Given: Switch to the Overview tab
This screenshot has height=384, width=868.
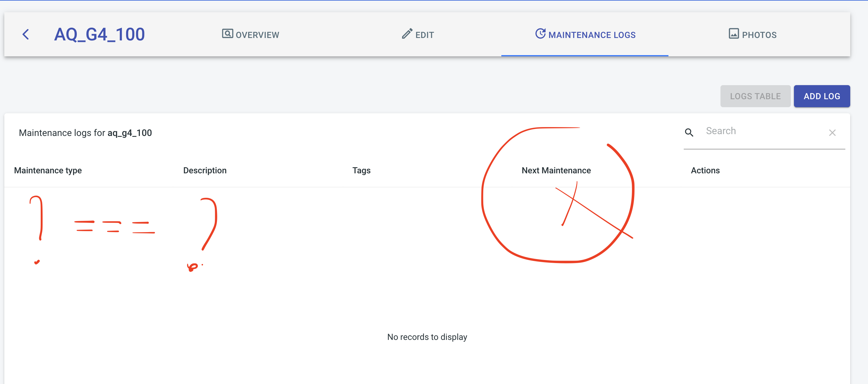Looking at the screenshot, I should coord(250,34).
